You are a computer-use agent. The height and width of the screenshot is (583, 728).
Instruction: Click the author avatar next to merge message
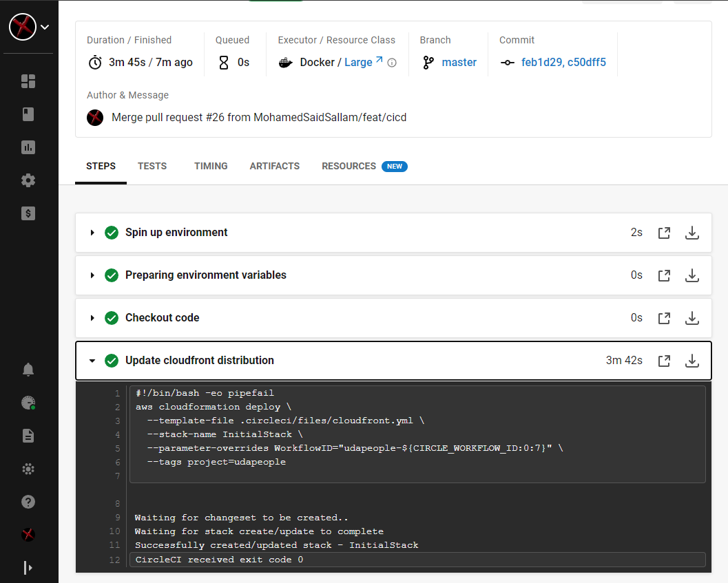pyautogui.click(x=95, y=118)
